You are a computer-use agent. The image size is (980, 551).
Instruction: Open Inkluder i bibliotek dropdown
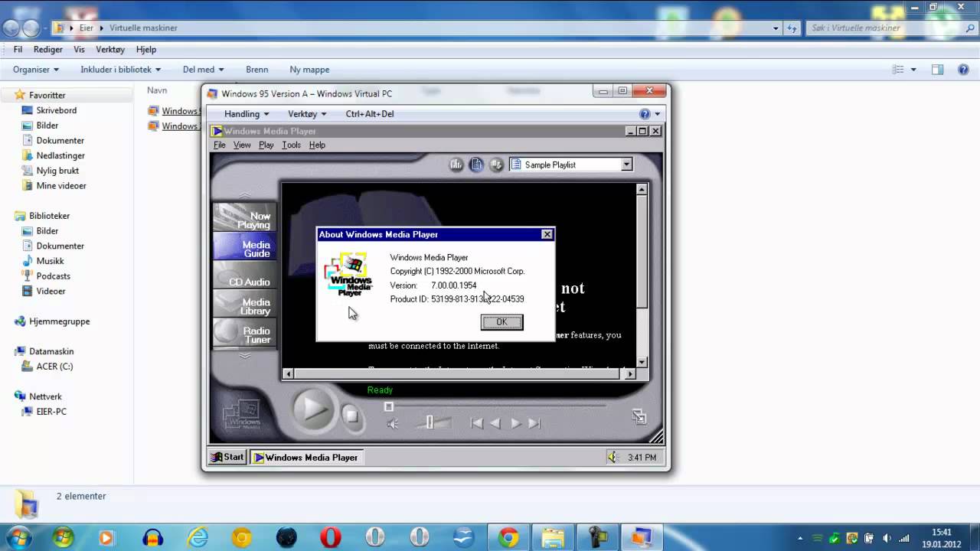121,70
